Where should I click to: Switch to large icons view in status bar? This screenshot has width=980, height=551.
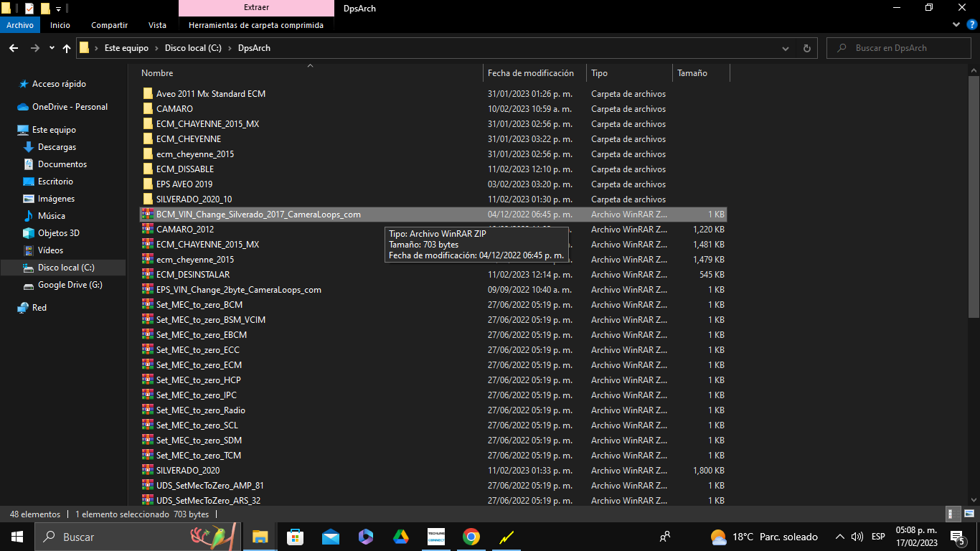(x=968, y=514)
